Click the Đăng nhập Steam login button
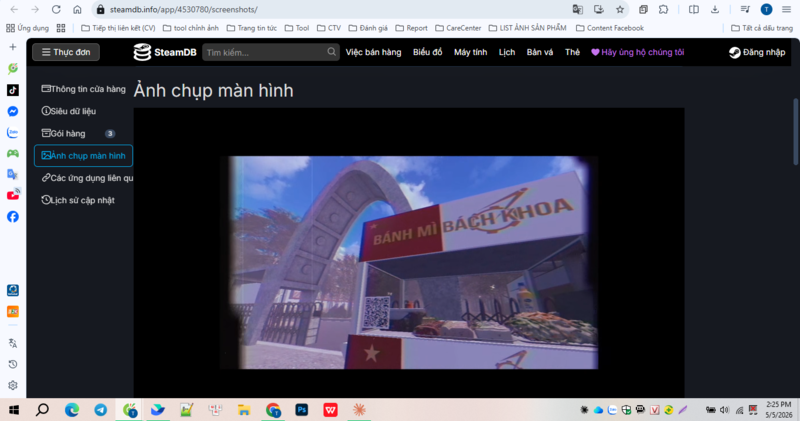 757,52
